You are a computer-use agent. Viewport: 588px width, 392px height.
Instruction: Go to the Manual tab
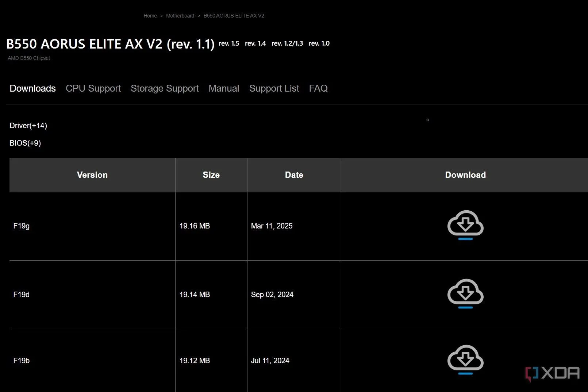tap(224, 88)
